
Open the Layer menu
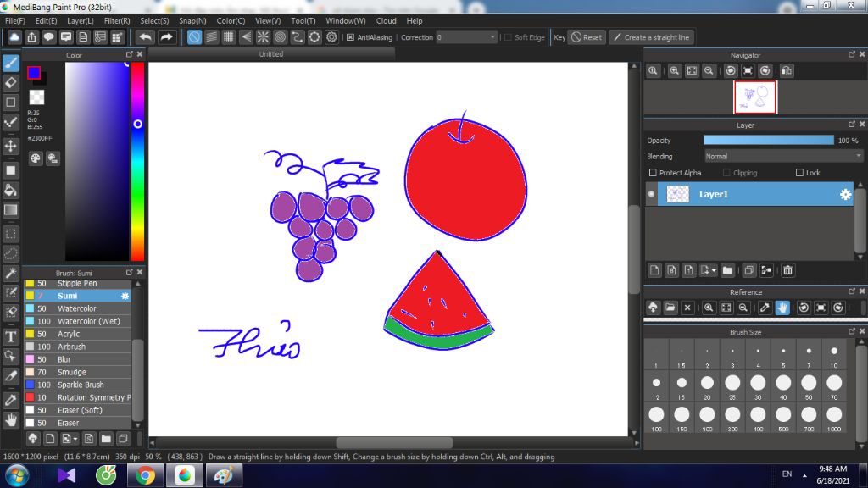point(81,20)
